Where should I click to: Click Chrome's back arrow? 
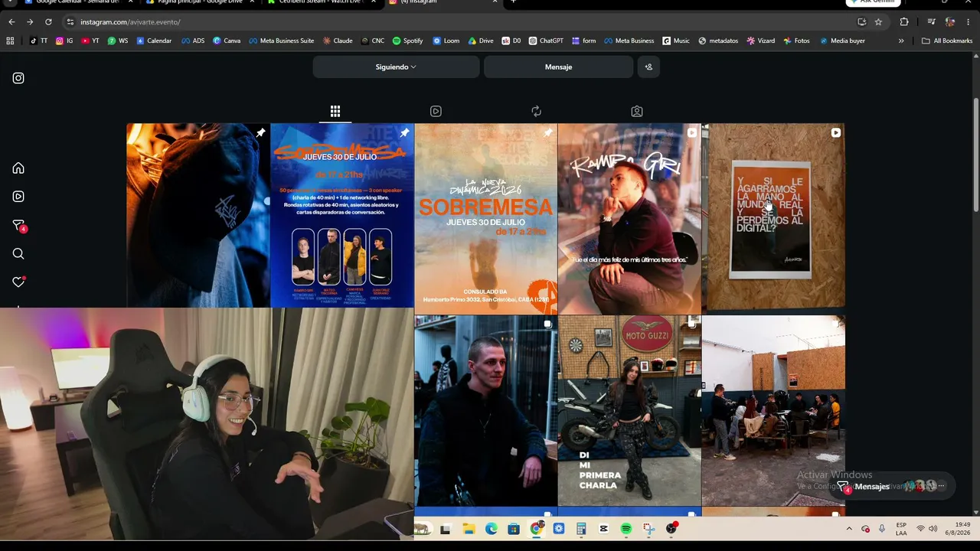[x=11, y=22]
